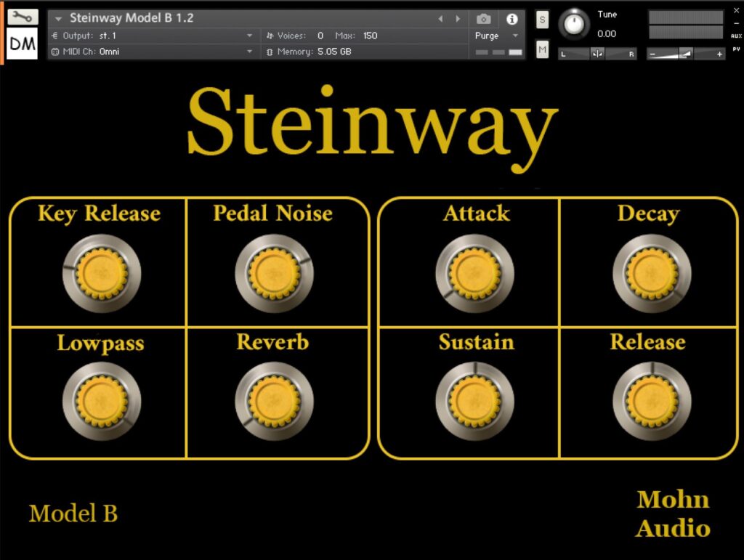Click the Sustain label
Screen dimensions: 744x560
pos(477,342)
